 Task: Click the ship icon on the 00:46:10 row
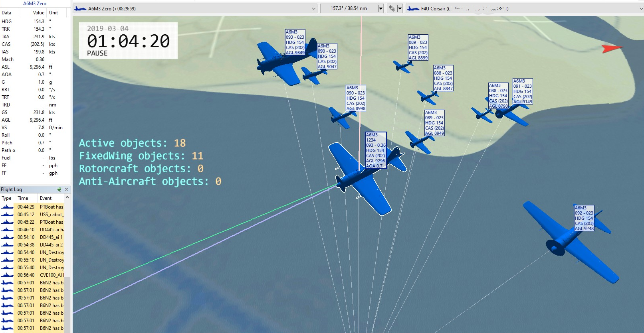pyautogui.click(x=7, y=229)
